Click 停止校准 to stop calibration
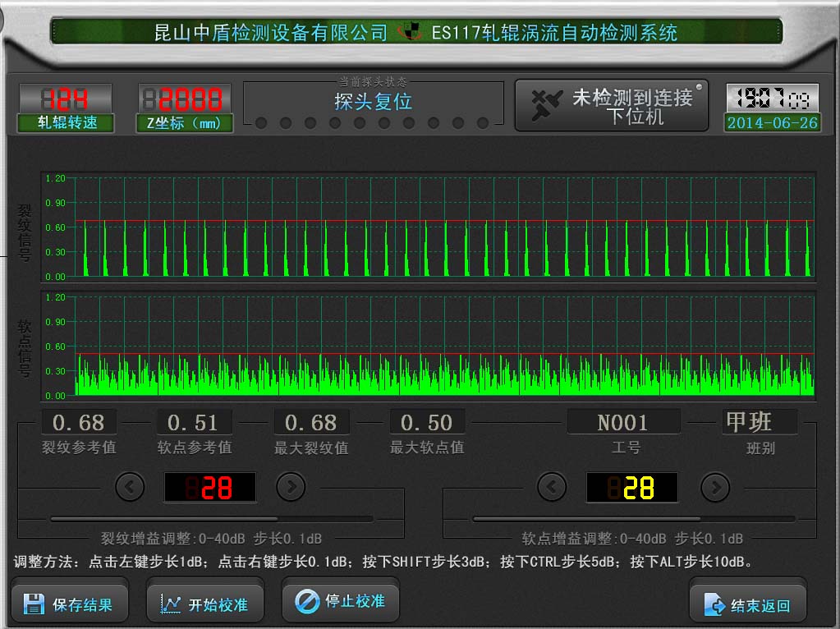 [341, 602]
